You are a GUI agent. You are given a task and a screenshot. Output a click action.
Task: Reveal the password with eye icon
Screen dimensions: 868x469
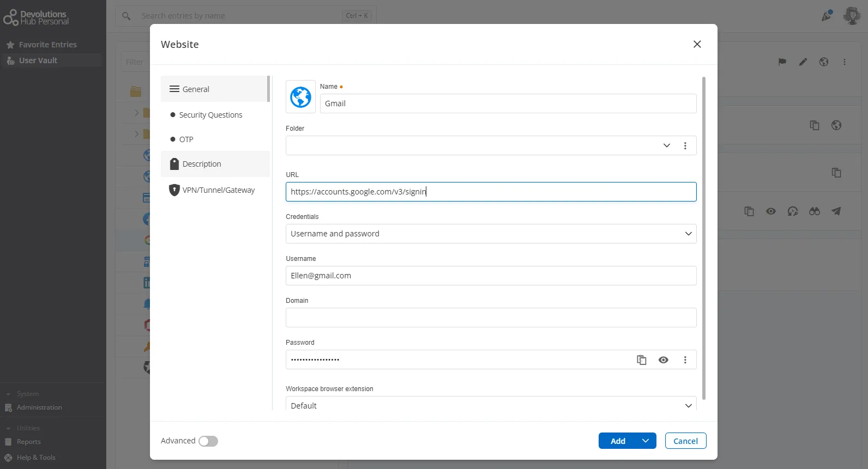coord(664,360)
